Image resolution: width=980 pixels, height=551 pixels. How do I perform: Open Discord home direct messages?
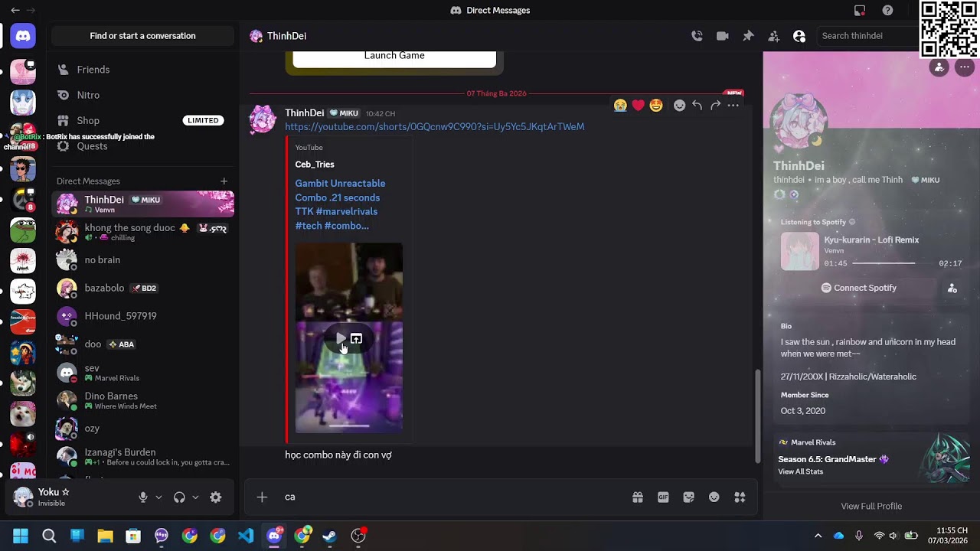pyautogui.click(x=23, y=36)
